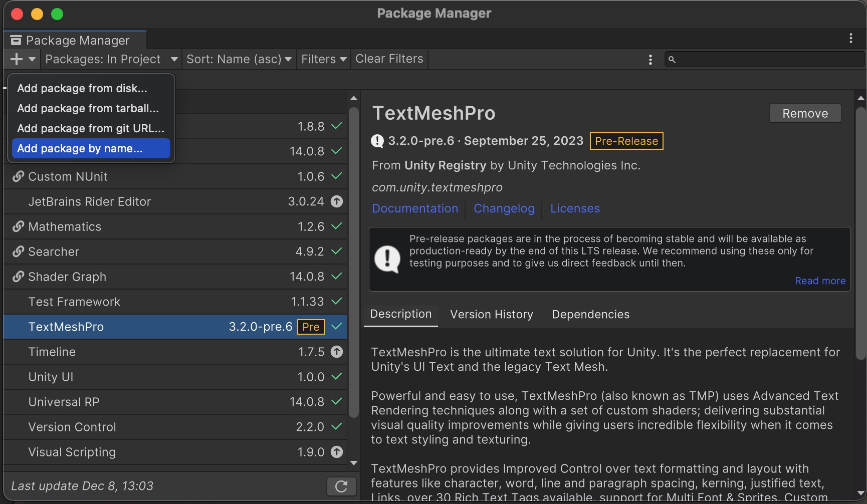Open the Changelog link

504,208
